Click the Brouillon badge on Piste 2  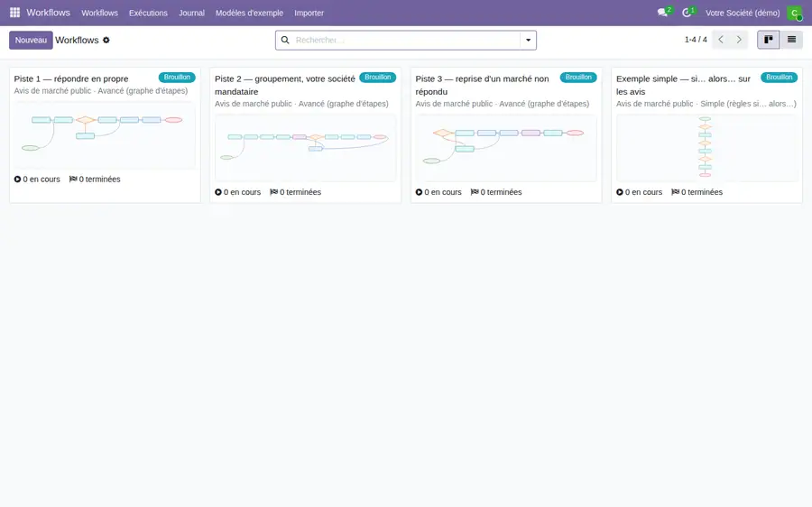377,78
